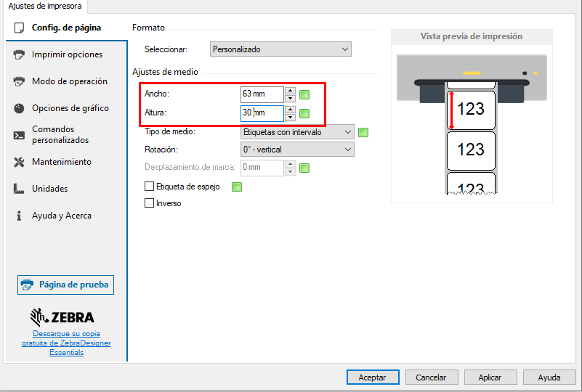
Task: Click green indicator next to Ancho field
Action: [x=304, y=94]
